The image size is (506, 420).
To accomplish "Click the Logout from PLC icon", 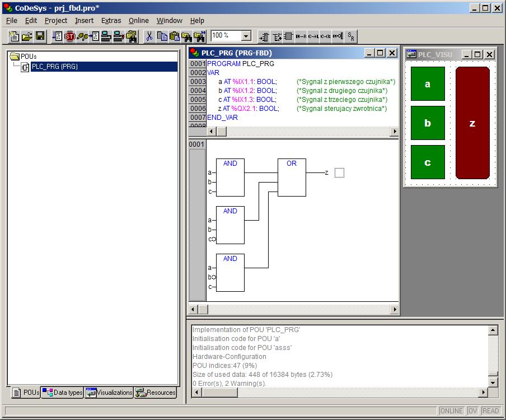I will [119, 36].
